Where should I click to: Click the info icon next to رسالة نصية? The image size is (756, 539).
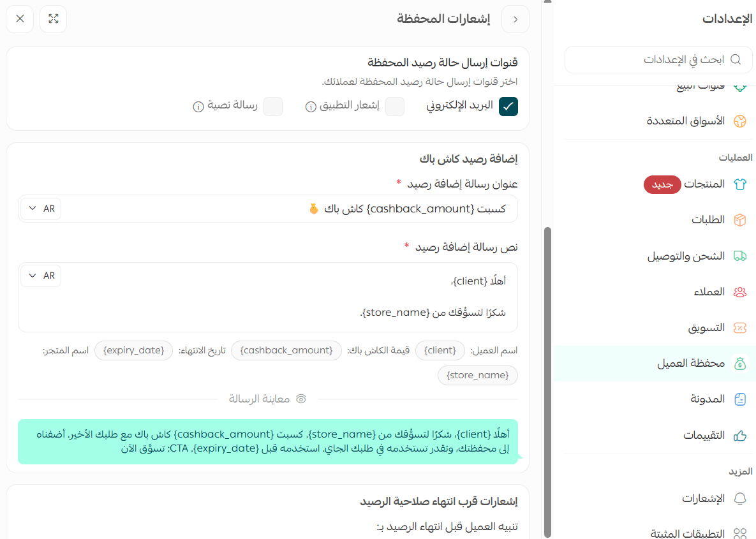click(x=198, y=107)
